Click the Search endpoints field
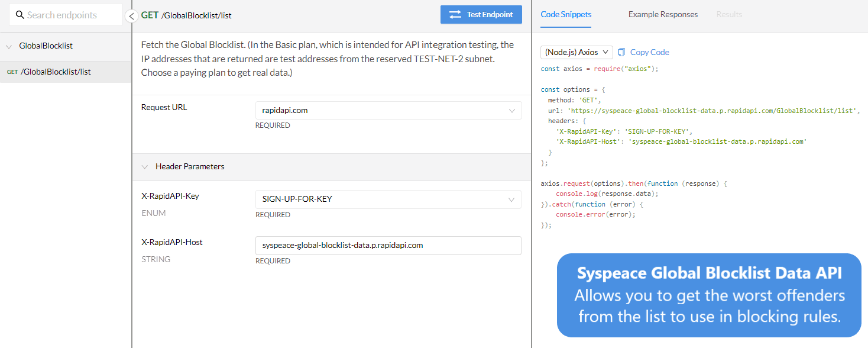Viewport: 868px width, 348px height. point(66,15)
